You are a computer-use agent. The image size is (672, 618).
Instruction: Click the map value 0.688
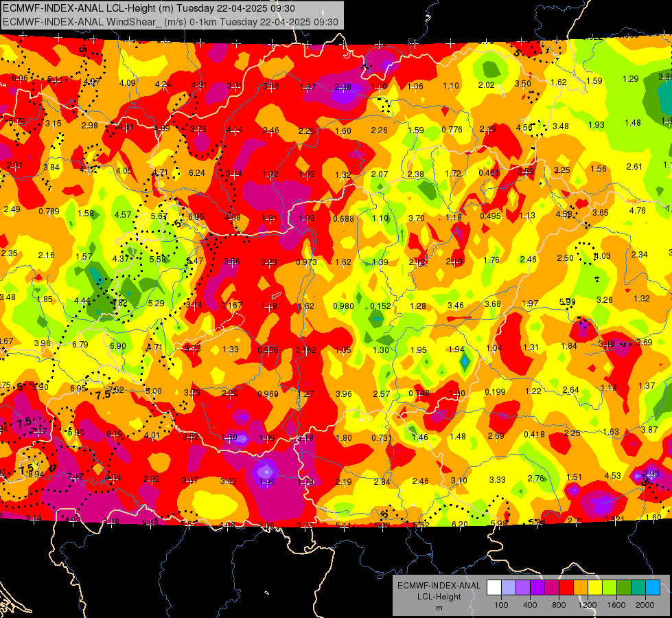(344, 219)
